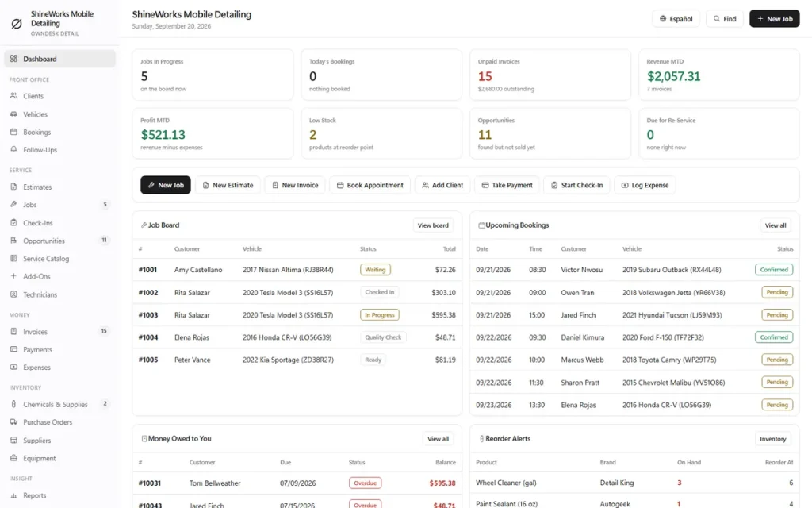Open the Clients sidebar page
812x508 pixels.
pyautogui.click(x=59, y=96)
